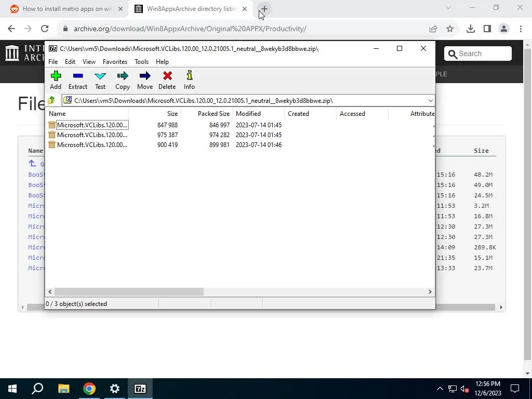This screenshot has height=399, width=532.
Task: Go up one folder level in 7-Zip
Action: 51,100
